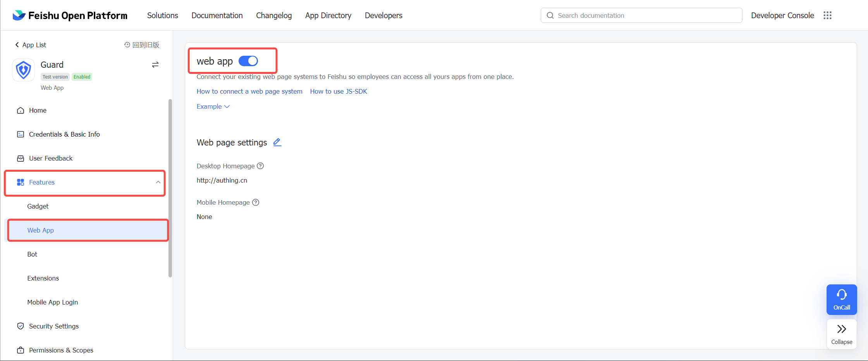Open the App Directory menu
Image resolution: width=868 pixels, height=361 pixels.
coord(328,15)
